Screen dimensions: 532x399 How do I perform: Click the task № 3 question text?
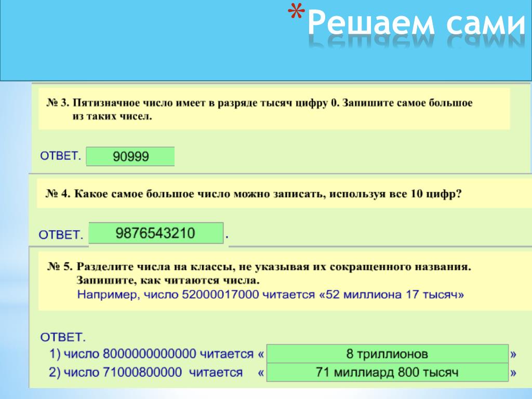pyautogui.click(x=260, y=109)
